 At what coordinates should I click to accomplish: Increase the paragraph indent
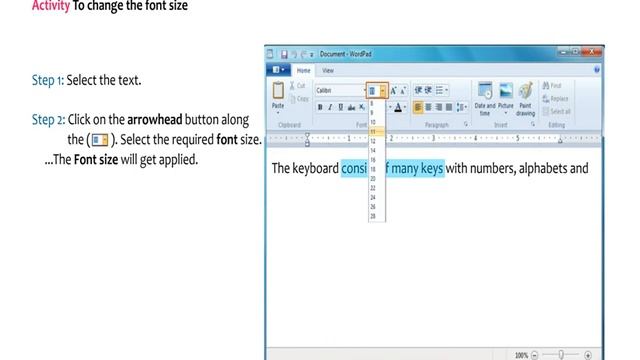coord(428,90)
